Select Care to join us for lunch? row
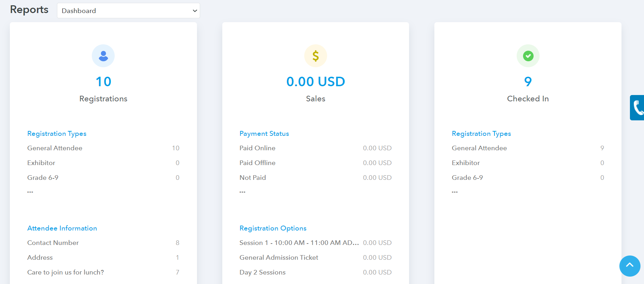Screen dimensions: 644x284 (103, 272)
